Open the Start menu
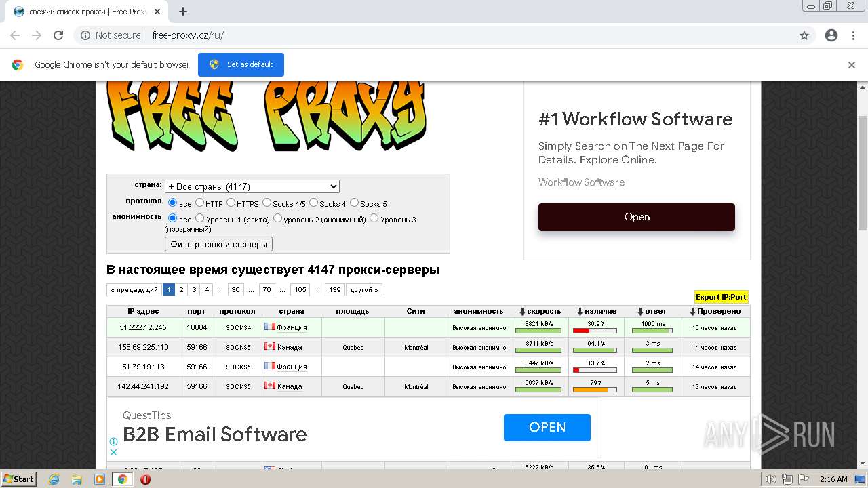 pos(18,479)
